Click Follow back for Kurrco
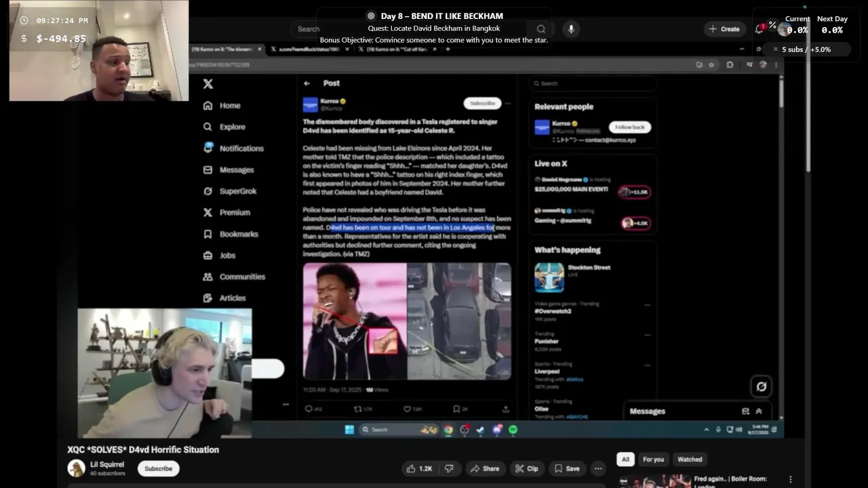Image resolution: width=868 pixels, height=488 pixels. (629, 127)
